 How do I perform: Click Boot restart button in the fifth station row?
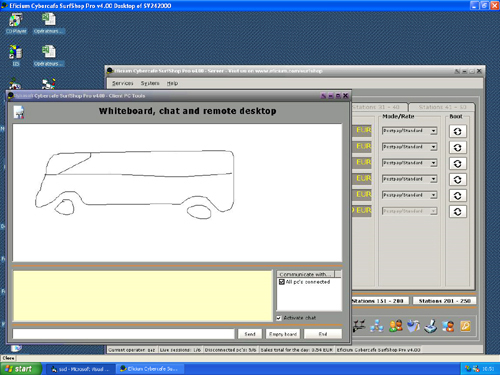click(458, 195)
